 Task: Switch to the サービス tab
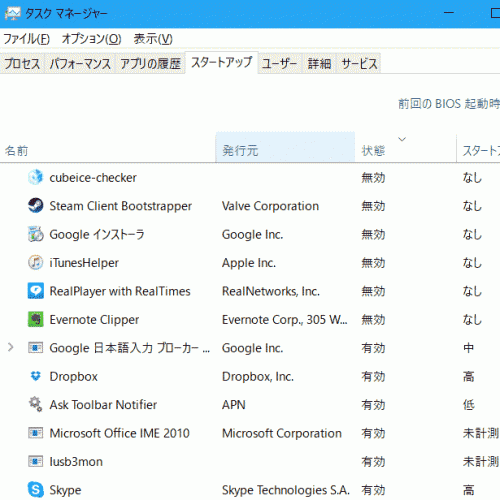[359, 63]
